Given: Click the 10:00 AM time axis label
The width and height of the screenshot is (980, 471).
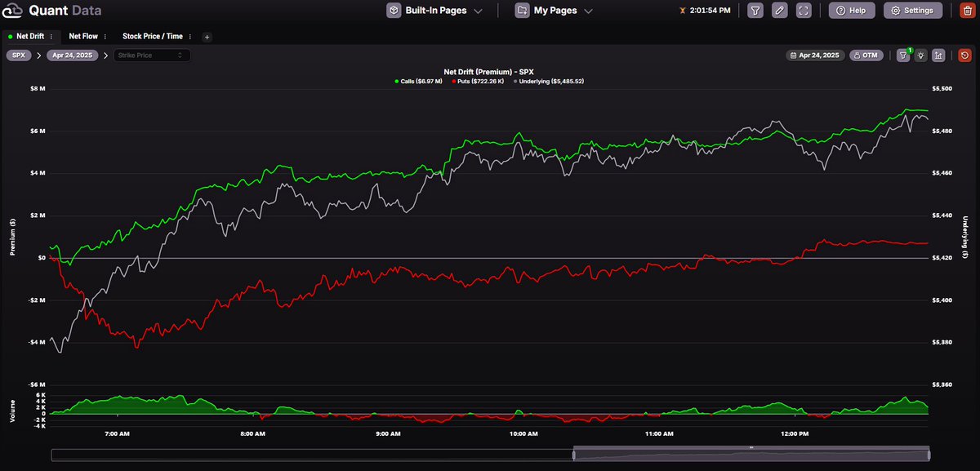Looking at the screenshot, I should 523,433.
